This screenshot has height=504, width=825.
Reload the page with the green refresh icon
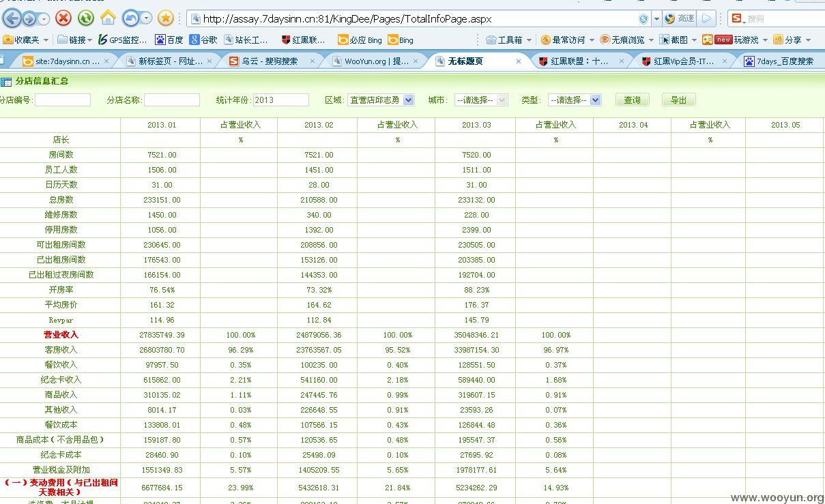85,18
